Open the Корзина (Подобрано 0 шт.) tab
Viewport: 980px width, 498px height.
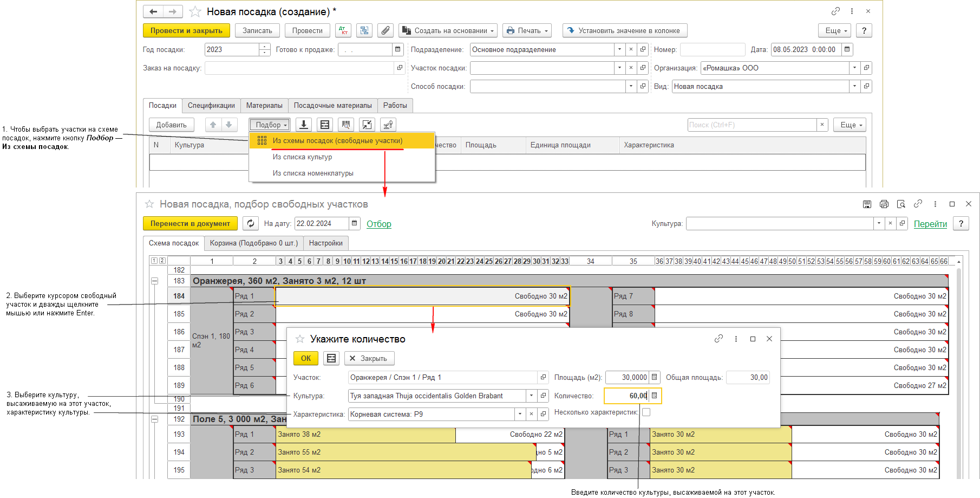254,243
